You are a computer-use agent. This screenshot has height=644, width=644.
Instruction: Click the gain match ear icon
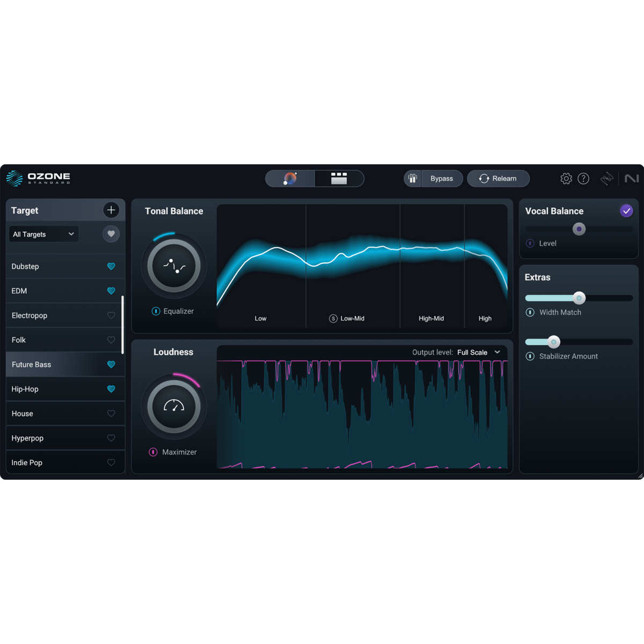coord(413,179)
